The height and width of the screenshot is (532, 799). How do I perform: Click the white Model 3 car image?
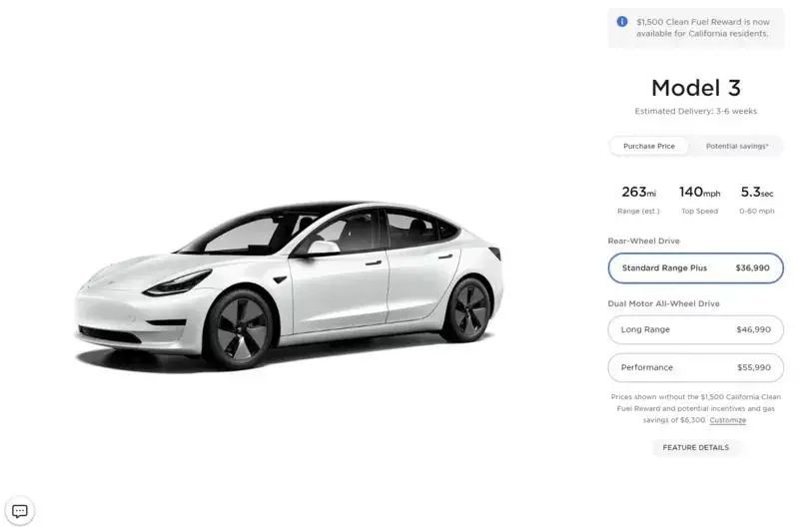coord(289,285)
